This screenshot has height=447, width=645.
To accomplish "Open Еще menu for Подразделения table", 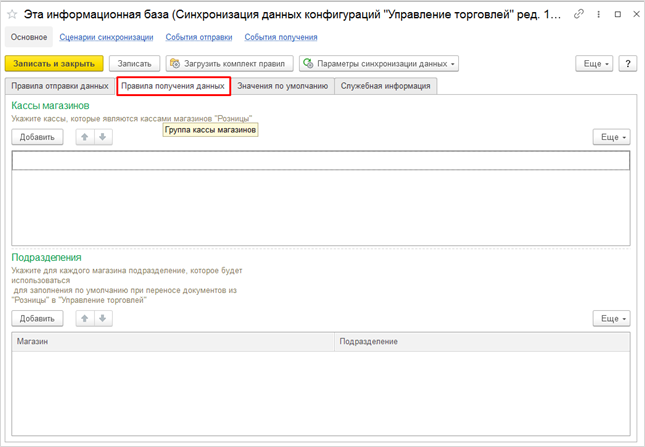I will (x=611, y=318).
